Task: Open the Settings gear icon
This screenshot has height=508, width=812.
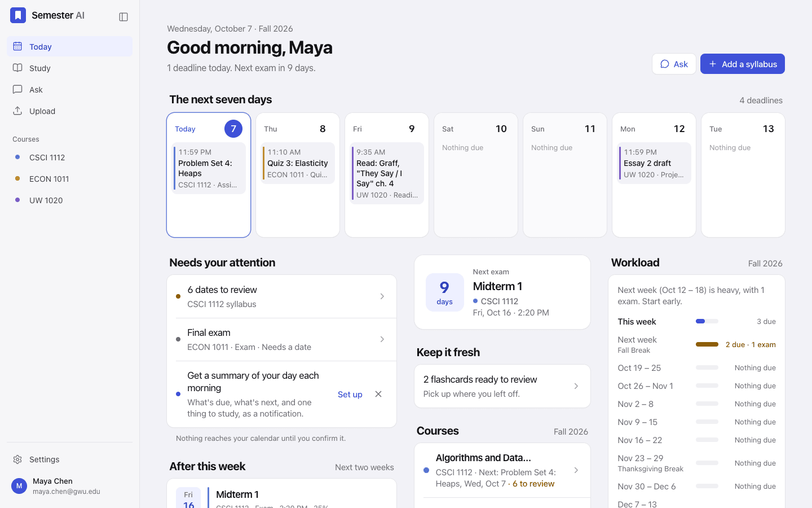Action: [x=17, y=459]
